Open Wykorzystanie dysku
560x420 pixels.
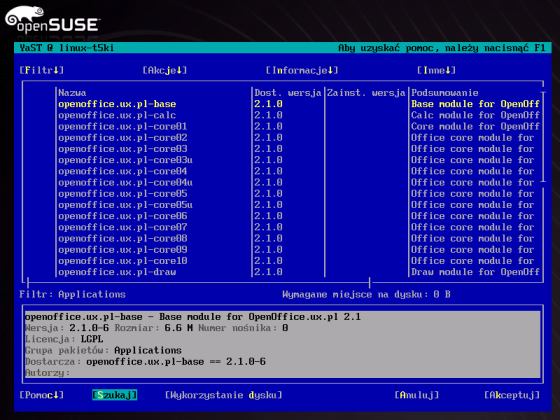point(224,395)
